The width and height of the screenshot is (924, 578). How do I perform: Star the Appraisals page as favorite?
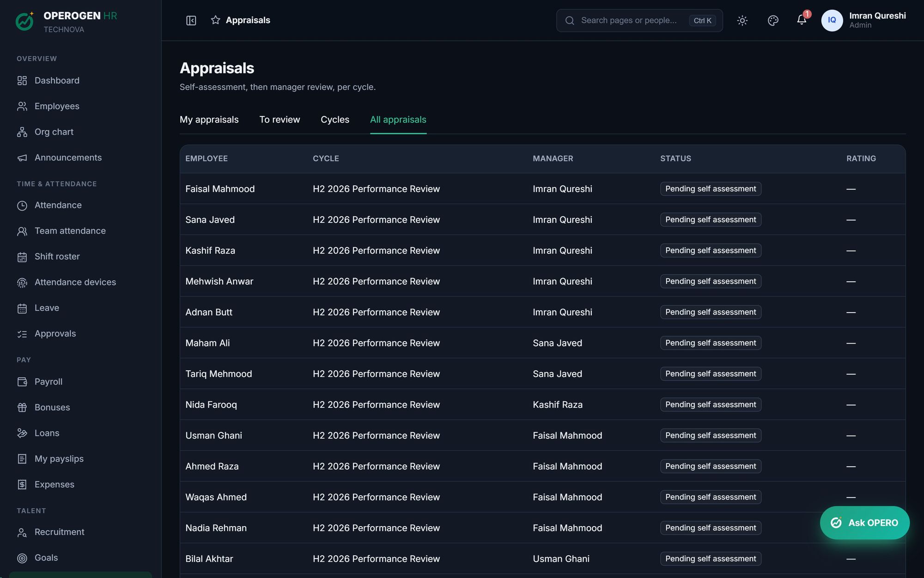coord(215,20)
